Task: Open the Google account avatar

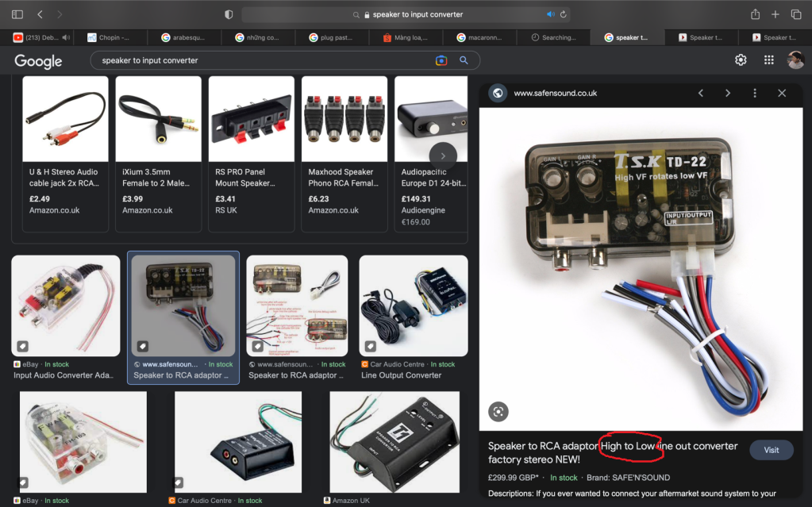Action: 795,60
